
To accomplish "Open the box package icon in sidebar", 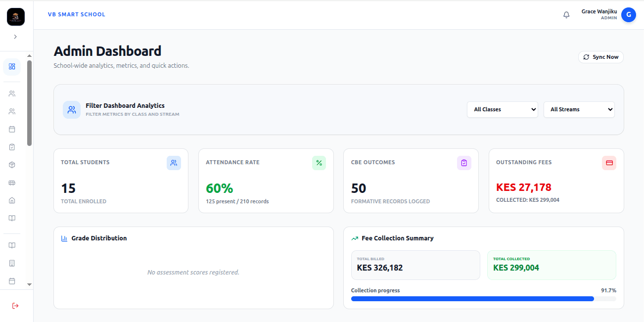I will pos(12,165).
